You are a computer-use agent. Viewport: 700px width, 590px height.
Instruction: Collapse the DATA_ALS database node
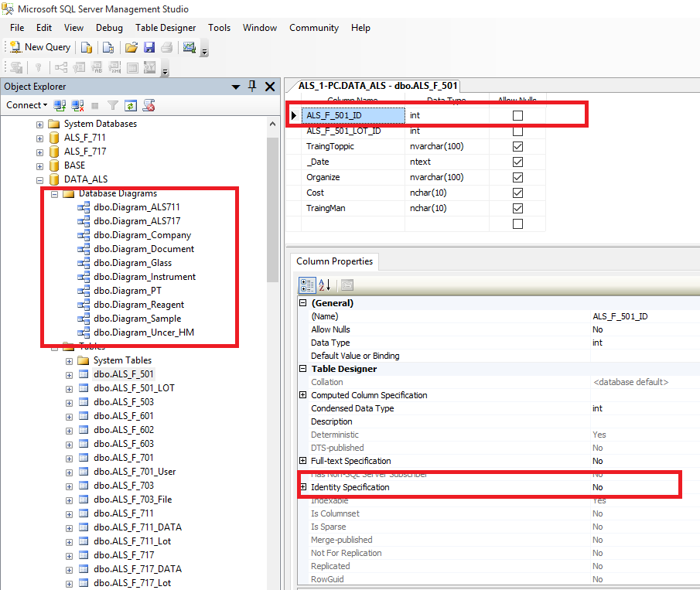[x=39, y=180]
